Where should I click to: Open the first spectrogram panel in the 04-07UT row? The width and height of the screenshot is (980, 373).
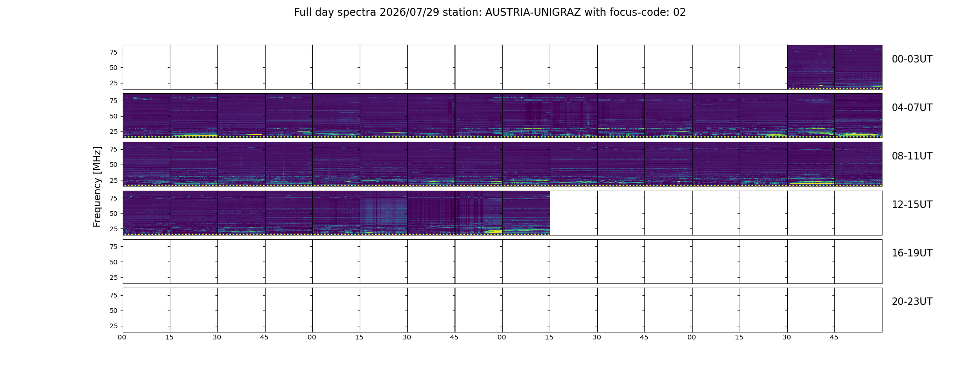tap(147, 116)
